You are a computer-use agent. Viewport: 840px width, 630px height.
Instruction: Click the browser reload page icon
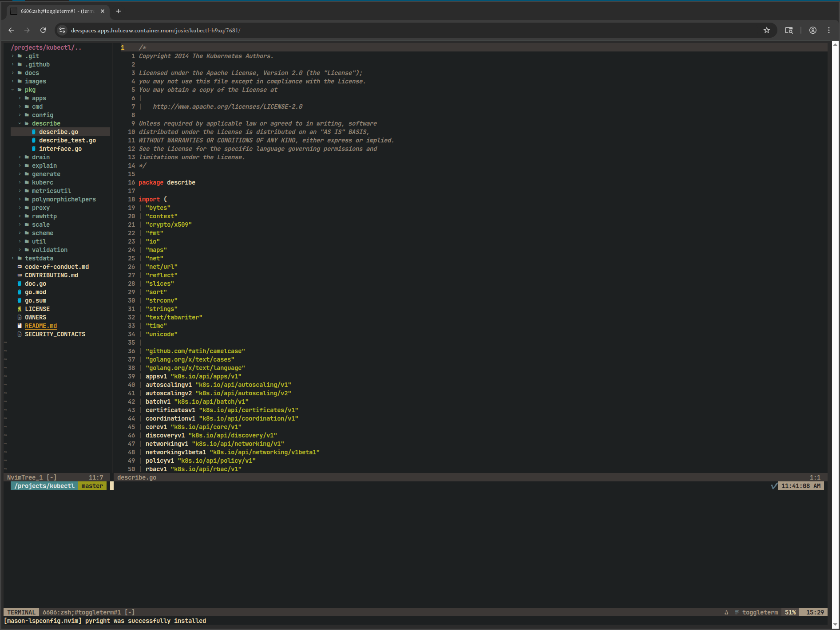(43, 30)
